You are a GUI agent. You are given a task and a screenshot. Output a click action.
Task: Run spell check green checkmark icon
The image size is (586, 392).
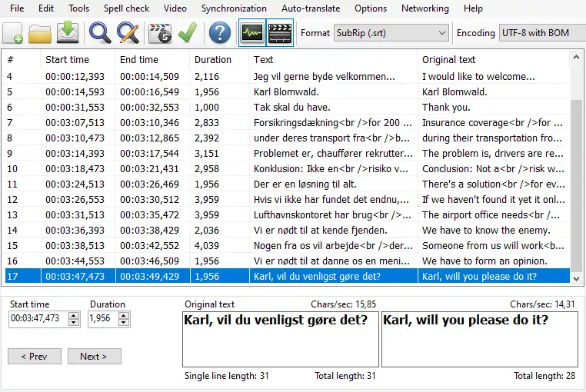pos(188,33)
